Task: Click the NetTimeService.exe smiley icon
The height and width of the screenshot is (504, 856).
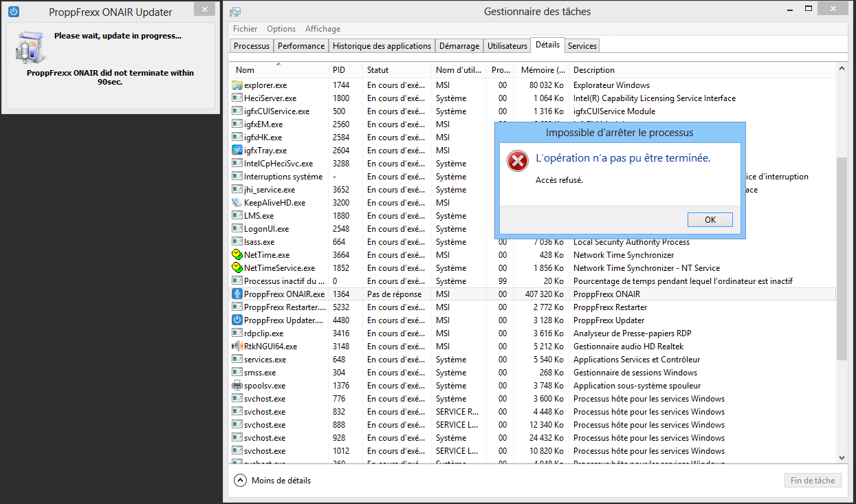Action: pyautogui.click(x=237, y=268)
